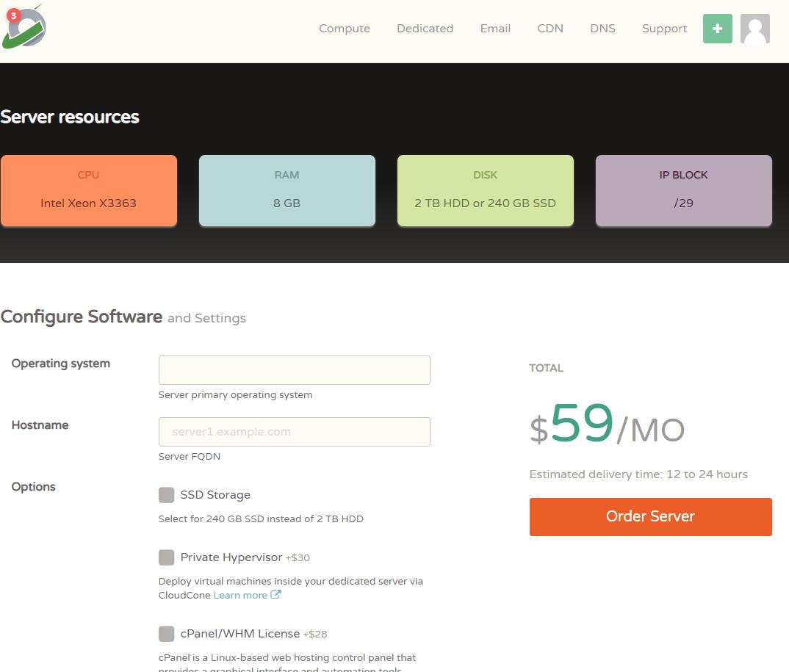This screenshot has width=789, height=672.
Task: Focus the Hostname input field
Action: point(295,432)
